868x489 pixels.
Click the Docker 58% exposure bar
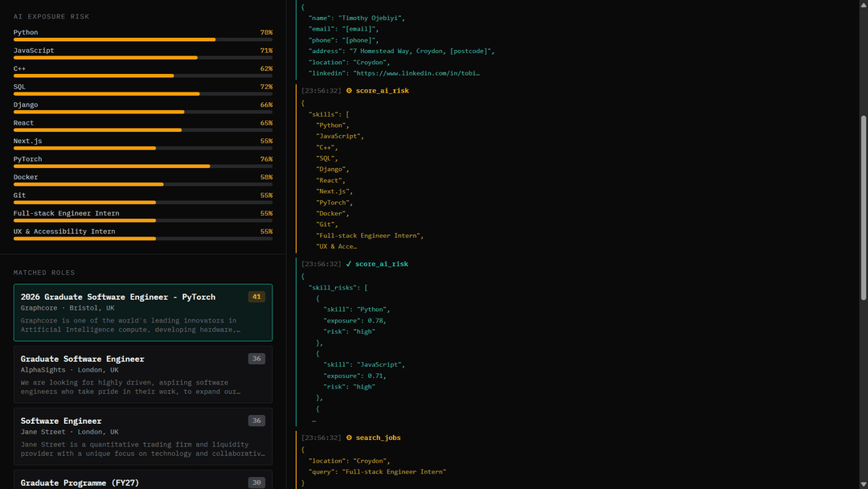(143, 184)
